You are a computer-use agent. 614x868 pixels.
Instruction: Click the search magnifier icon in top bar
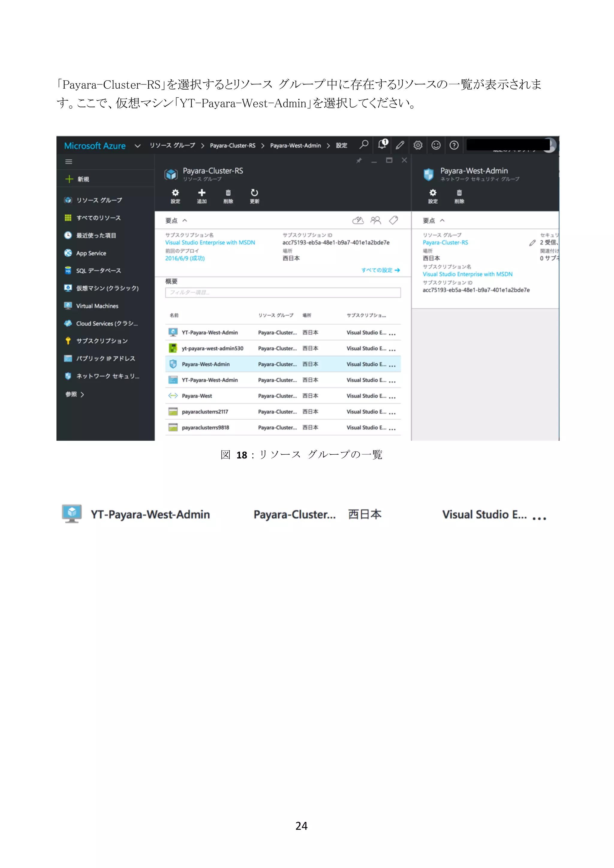tap(364, 145)
